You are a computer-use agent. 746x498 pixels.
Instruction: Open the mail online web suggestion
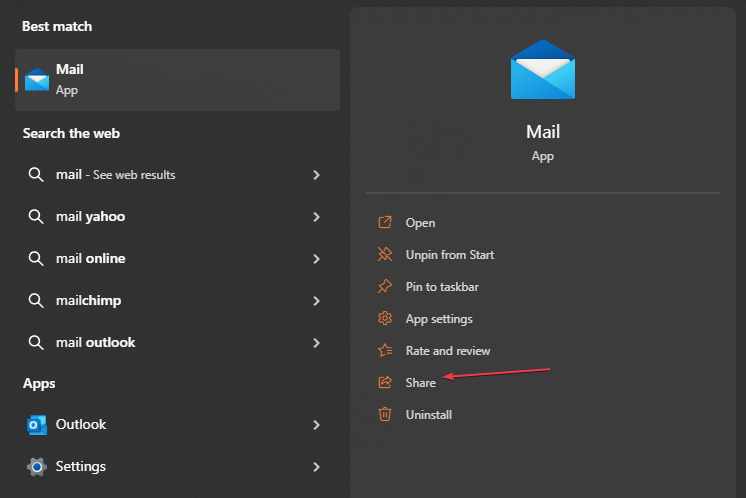(x=91, y=259)
